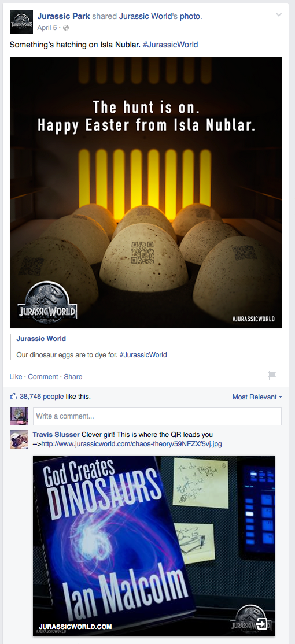Screen dimensions: 295x644
Task: Click the open-link arrow icon on book image
Action: tap(261, 623)
